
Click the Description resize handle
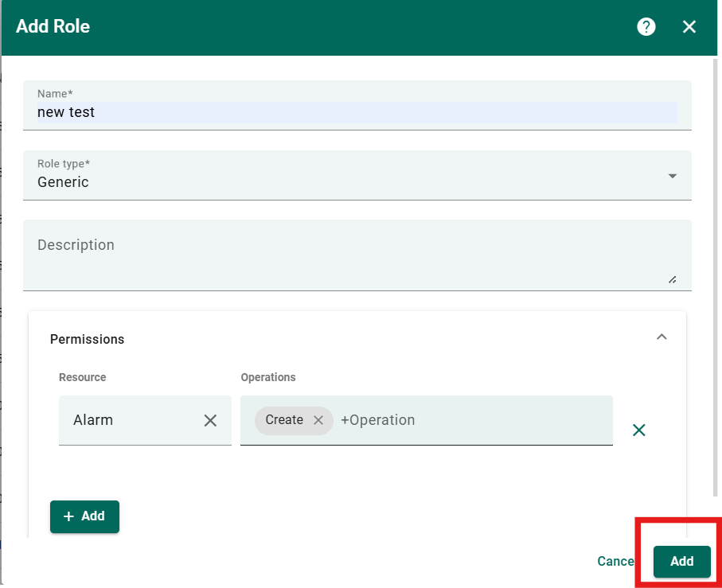[x=673, y=280]
